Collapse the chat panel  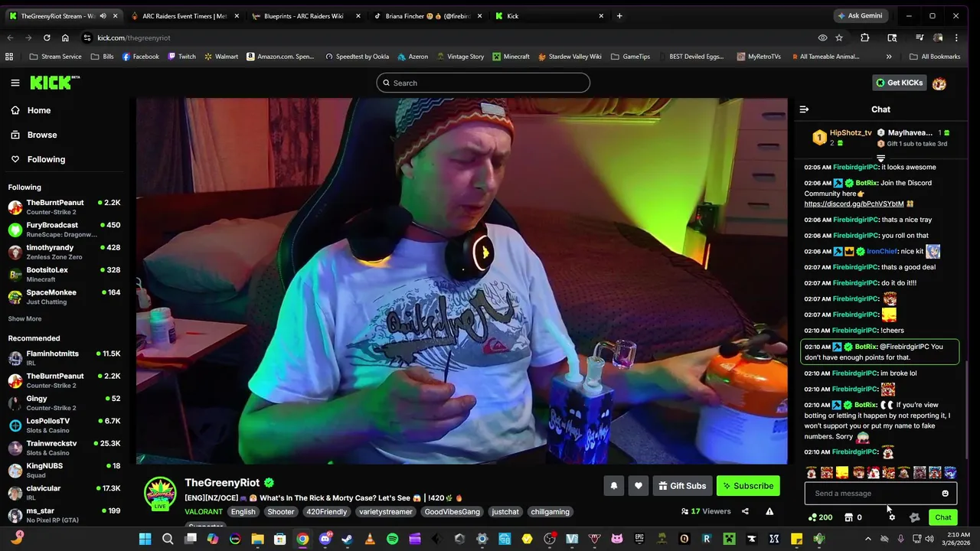(x=804, y=109)
